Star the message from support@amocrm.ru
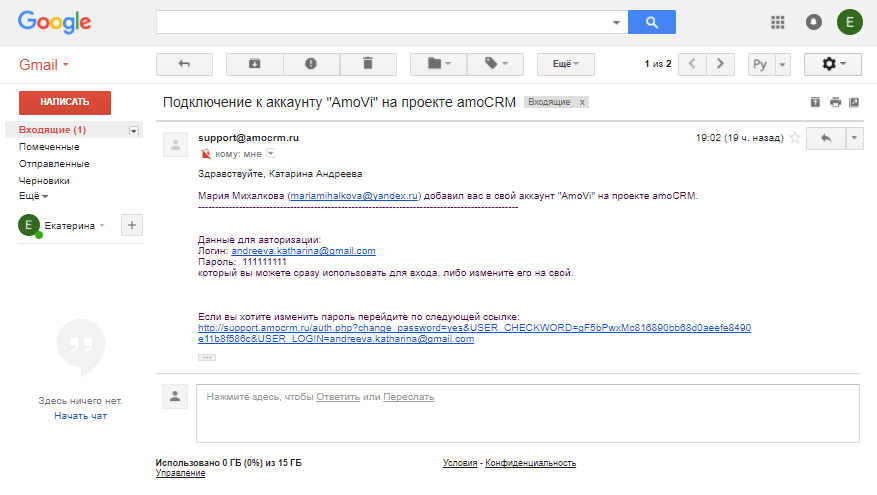 pyautogui.click(x=795, y=138)
